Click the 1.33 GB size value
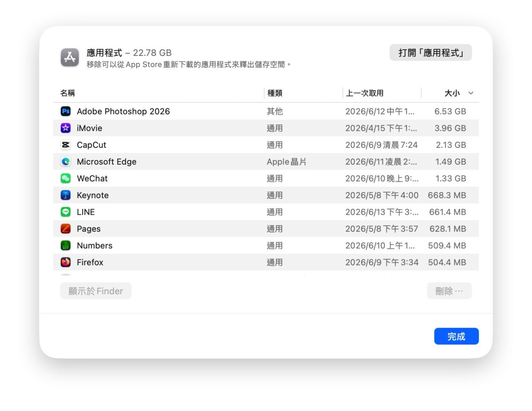The height and width of the screenshot is (411, 532). click(x=451, y=178)
